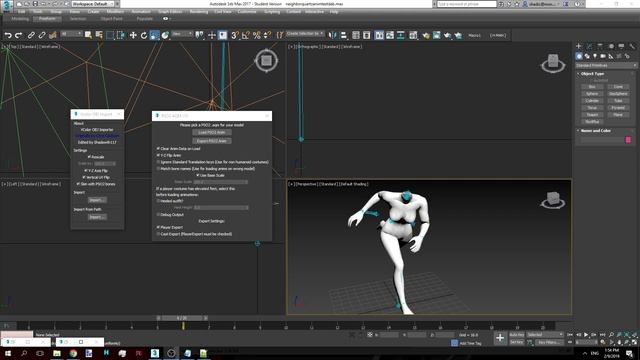
Task: Select the Bind to Space Warp tool
Action: (x=53, y=36)
